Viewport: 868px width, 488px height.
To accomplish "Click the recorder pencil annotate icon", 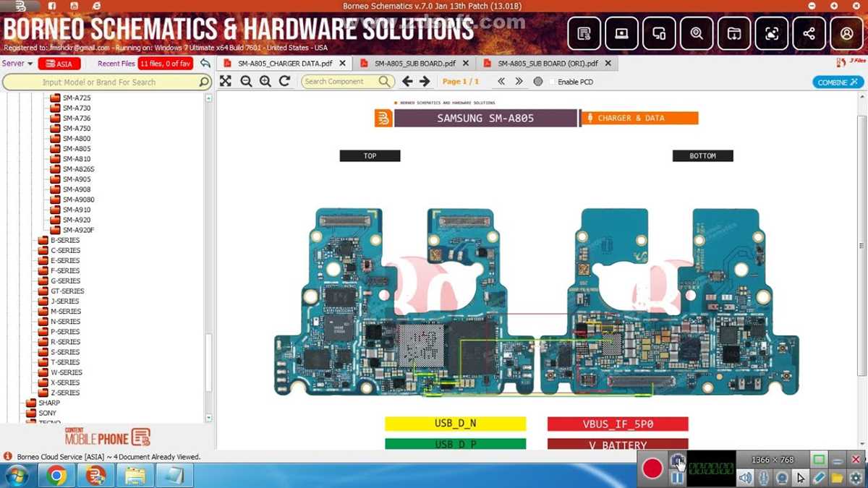I will [x=819, y=478].
